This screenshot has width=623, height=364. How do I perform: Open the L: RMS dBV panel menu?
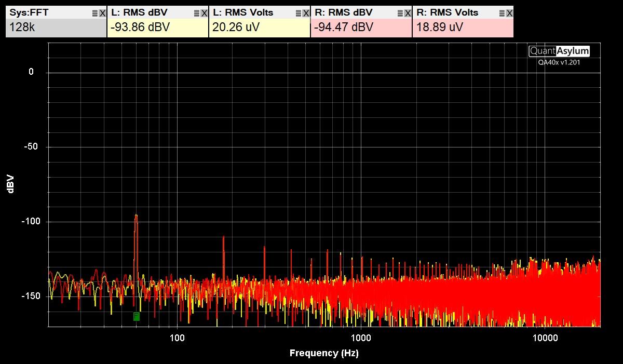[x=196, y=14]
